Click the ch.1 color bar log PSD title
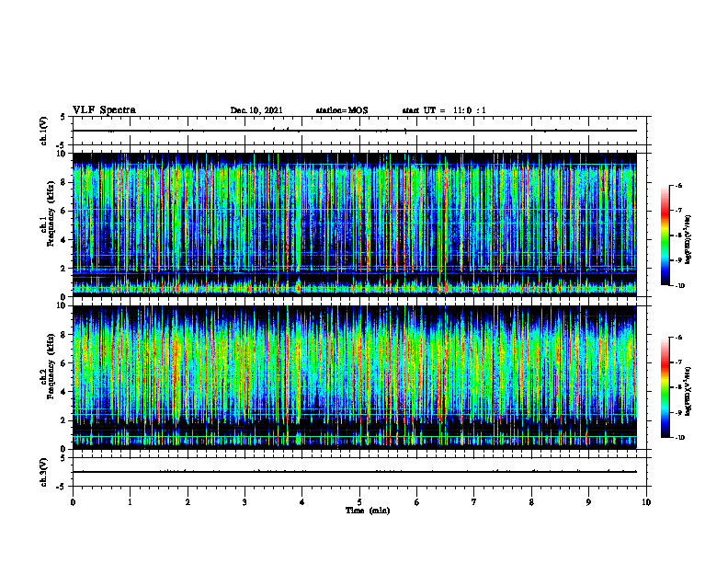This screenshot has height=563, width=728. [x=688, y=240]
